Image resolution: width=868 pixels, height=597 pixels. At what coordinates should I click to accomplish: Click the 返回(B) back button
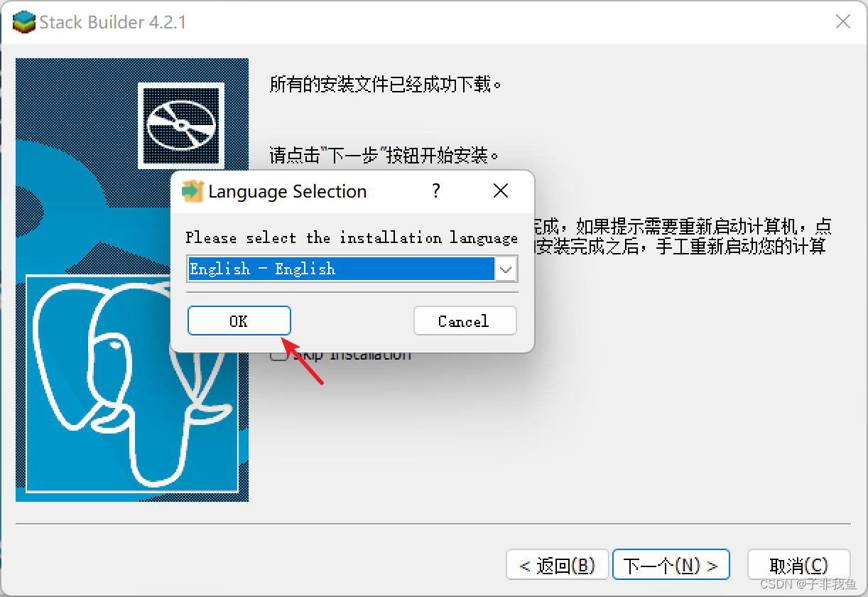click(558, 565)
